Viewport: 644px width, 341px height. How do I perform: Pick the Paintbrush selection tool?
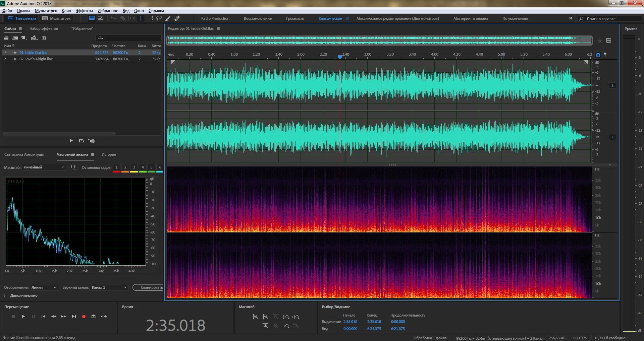(168, 18)
